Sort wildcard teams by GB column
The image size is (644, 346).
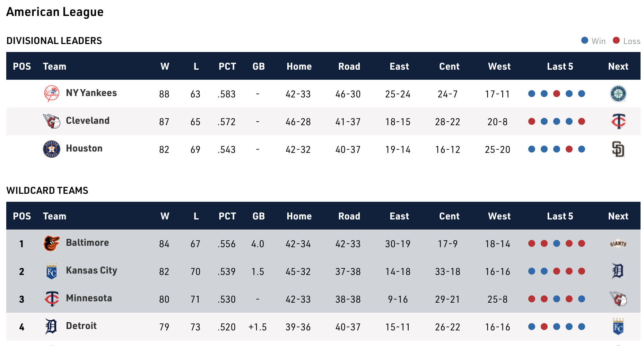point(259,216)
